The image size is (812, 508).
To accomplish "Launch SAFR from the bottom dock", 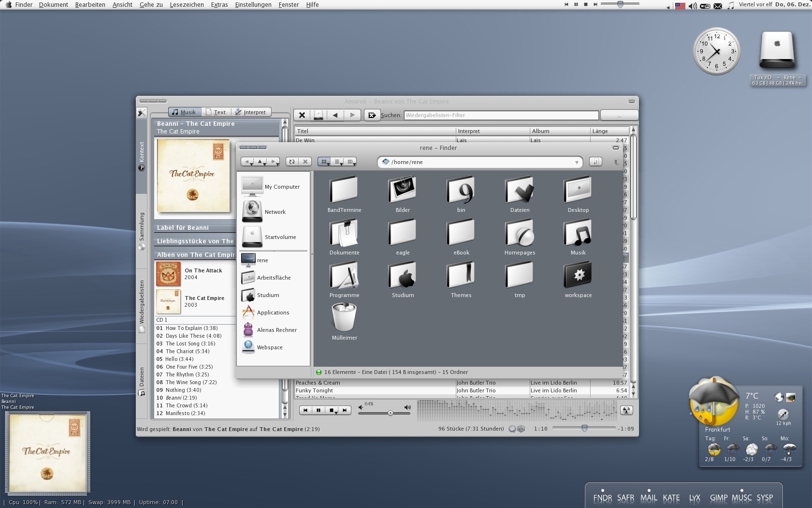I will click(625, 498).
